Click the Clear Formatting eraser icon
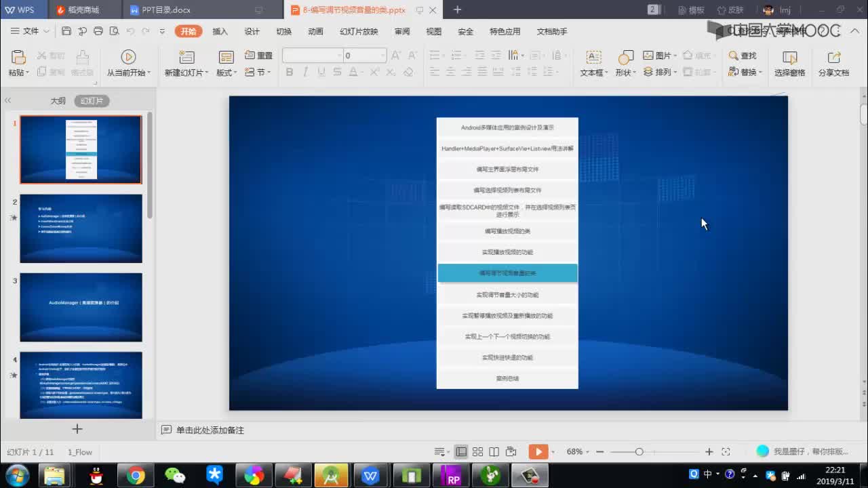This screenshot has width=868, height=488. point(408,72)
